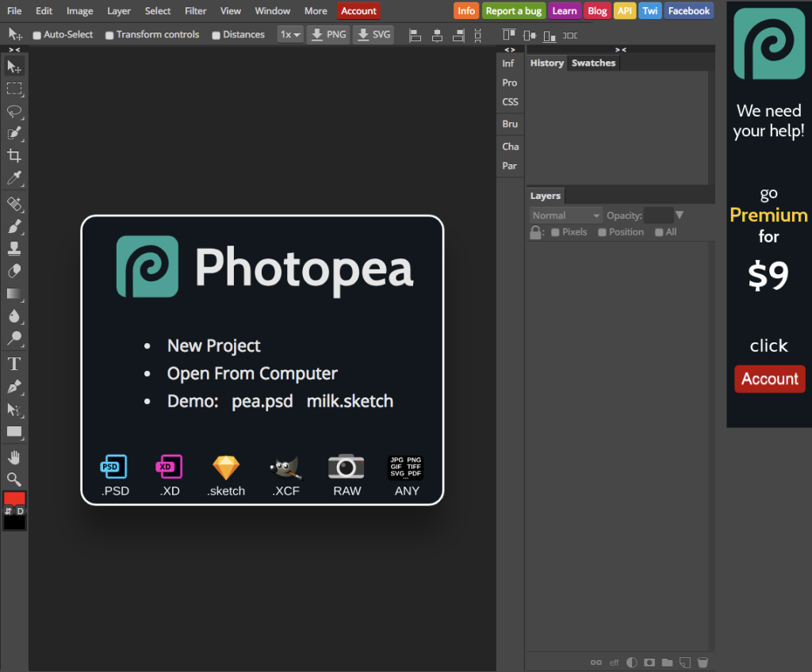Select the Lasso tool in toolbar

(x=14, y=111)
